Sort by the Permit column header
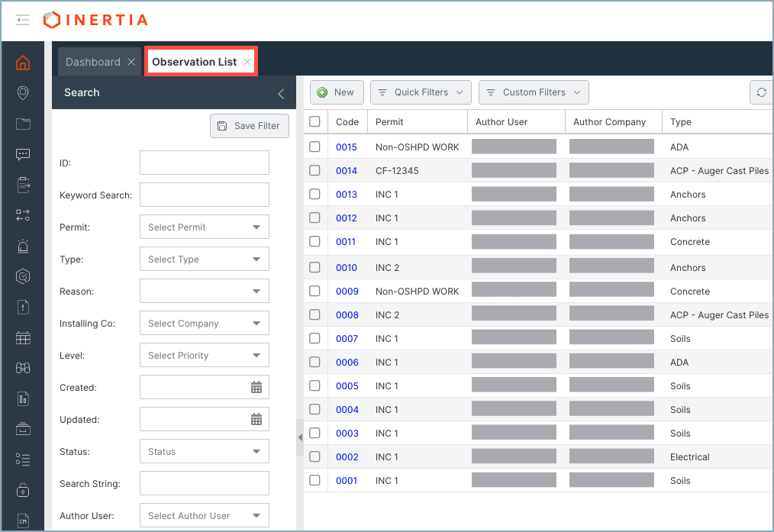The width and height of the screenshot is (774, 532). click(x=417, y=122)
